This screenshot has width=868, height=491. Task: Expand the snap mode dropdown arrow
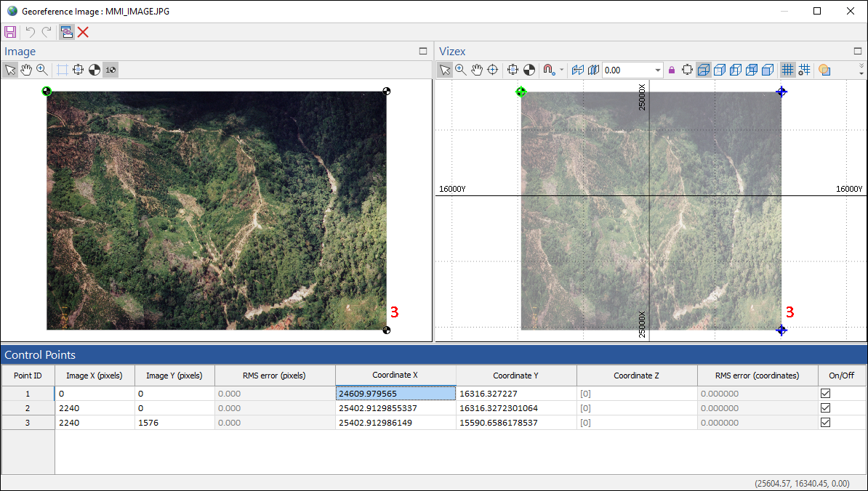[x=561, y=70]
